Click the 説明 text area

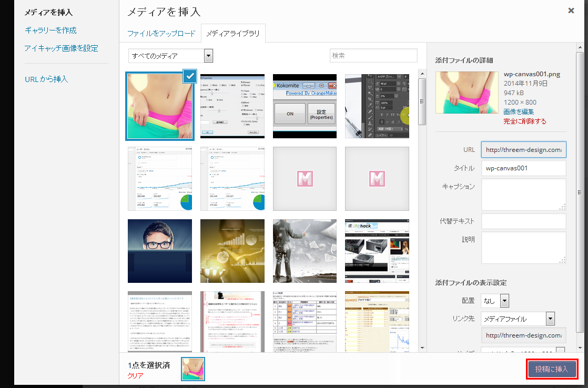click(523, 248)
